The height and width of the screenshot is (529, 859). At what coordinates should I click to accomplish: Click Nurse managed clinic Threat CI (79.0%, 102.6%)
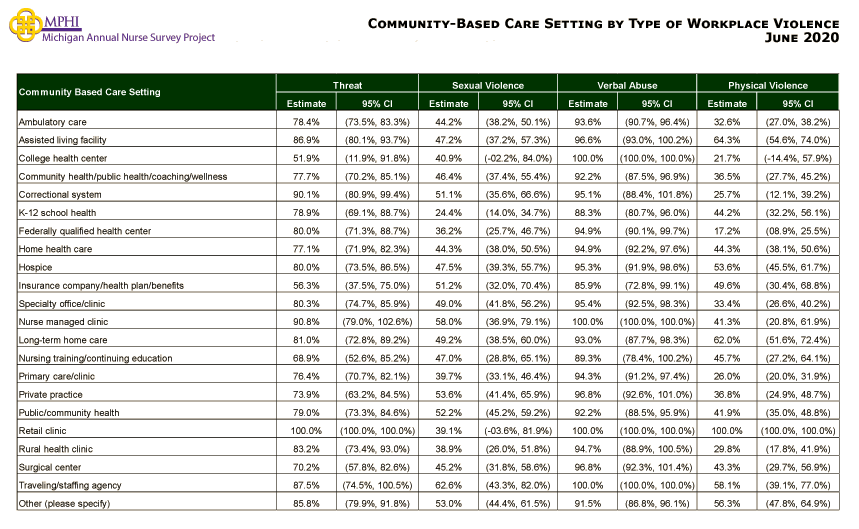377,321
